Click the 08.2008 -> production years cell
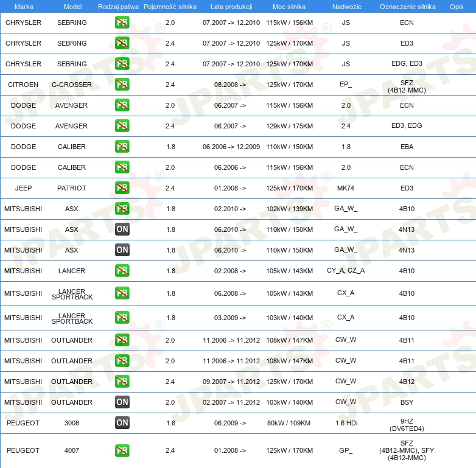This screenshot has height=468, width=476. pyautogui.click(x=230, y=85)
